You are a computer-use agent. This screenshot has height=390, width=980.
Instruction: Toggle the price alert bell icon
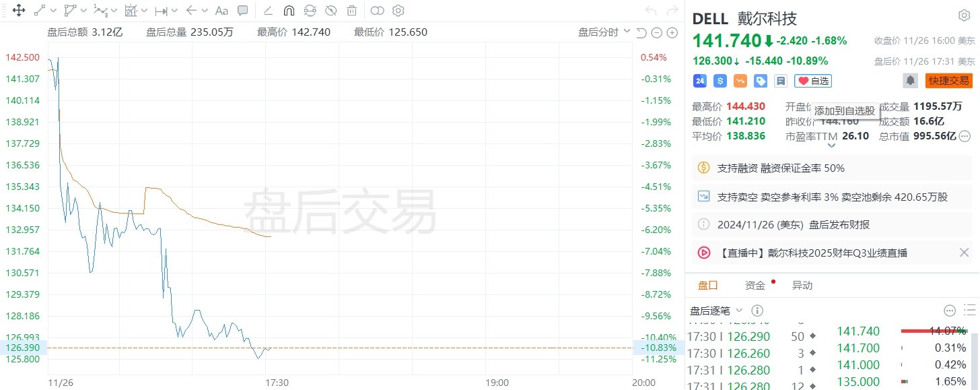pyautogui.click(x=911, y=81)
